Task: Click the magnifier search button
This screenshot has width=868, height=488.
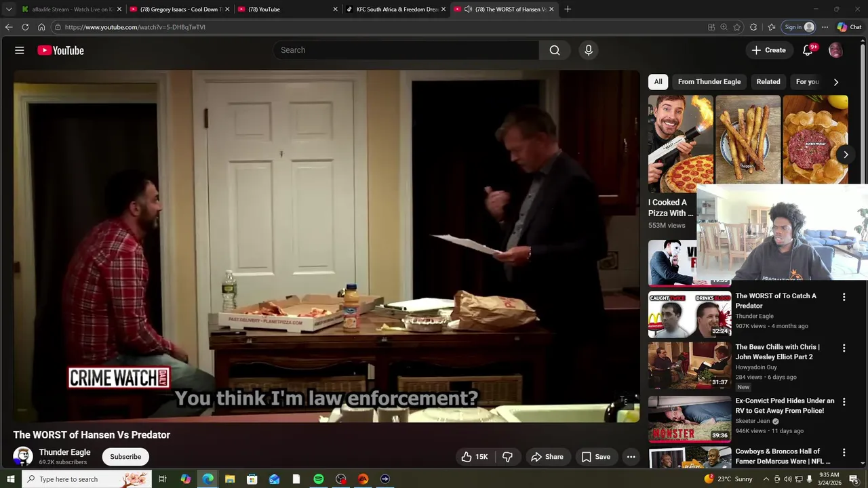Action: [x=555, y=50]
